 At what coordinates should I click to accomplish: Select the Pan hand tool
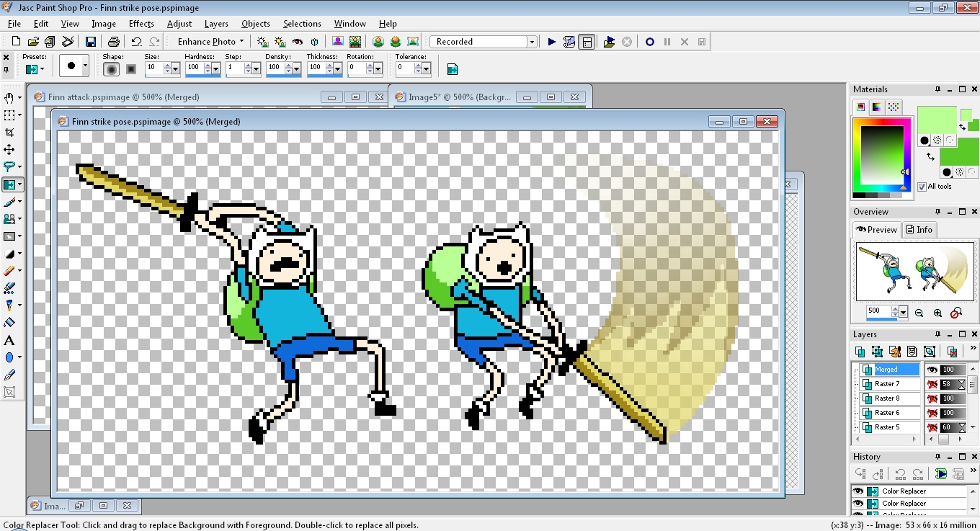click(9, 97)
